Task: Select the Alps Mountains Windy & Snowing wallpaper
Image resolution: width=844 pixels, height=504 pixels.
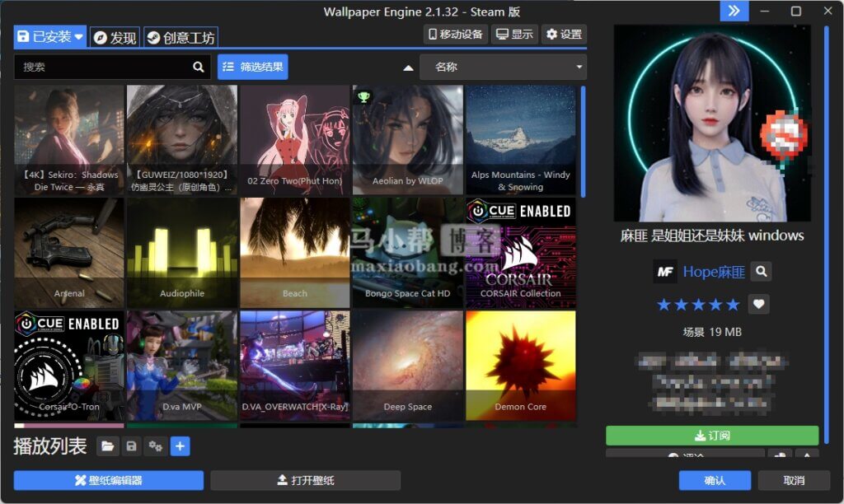Action: [x=521, y=140]
